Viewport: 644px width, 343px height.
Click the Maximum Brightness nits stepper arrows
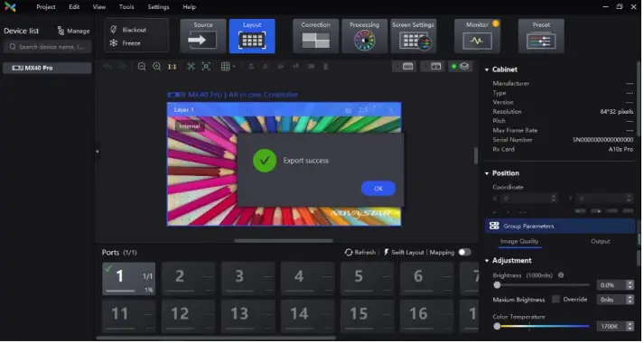631,301
